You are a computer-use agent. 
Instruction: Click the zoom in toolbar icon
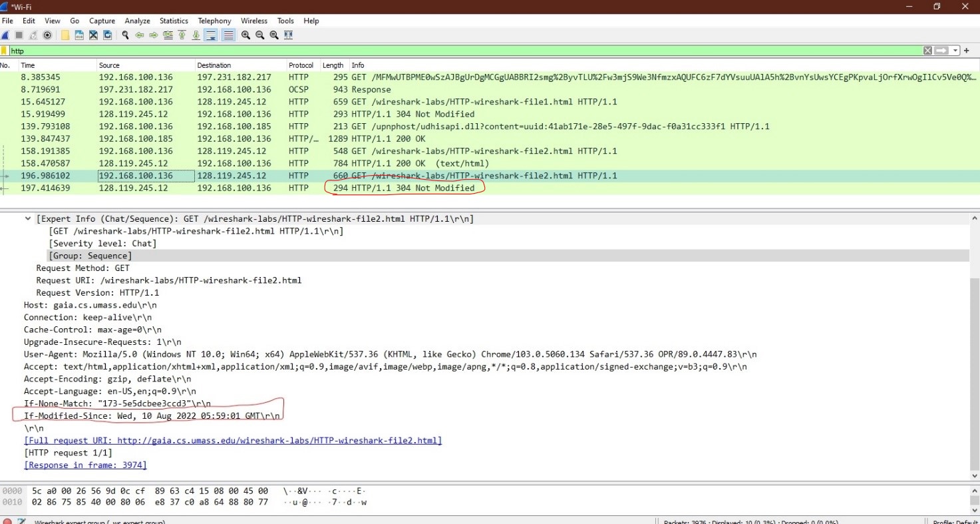coord(245,35)
